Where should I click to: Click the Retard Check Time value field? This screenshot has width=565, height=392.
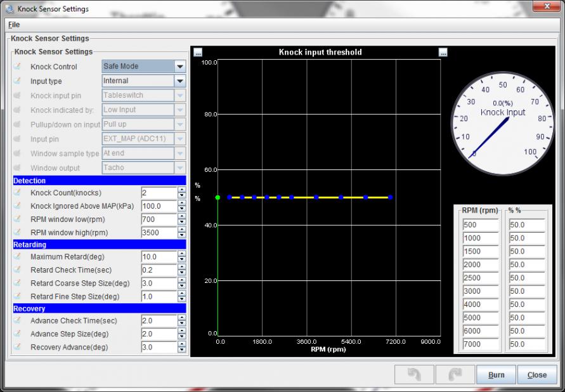(x=159, y=270)
